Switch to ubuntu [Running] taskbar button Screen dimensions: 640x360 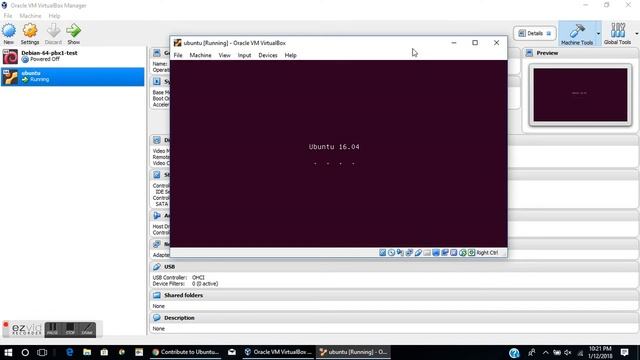tap(353, 352)
